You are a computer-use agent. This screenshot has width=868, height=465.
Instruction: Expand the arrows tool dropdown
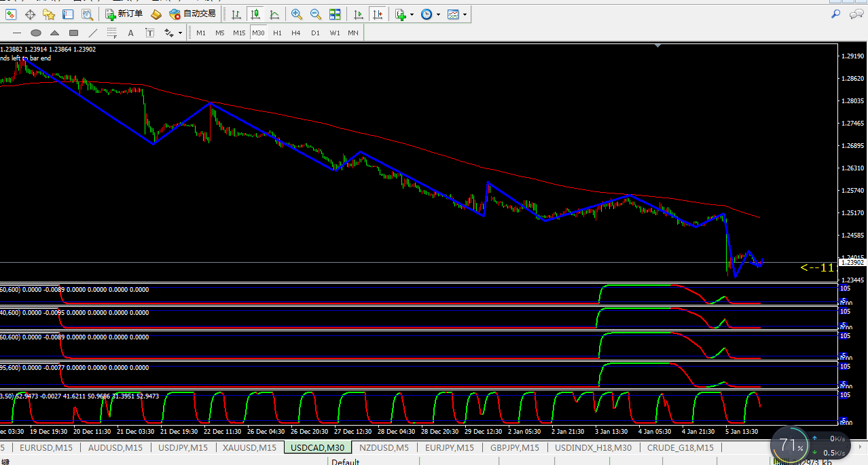(x=180, y=33)
